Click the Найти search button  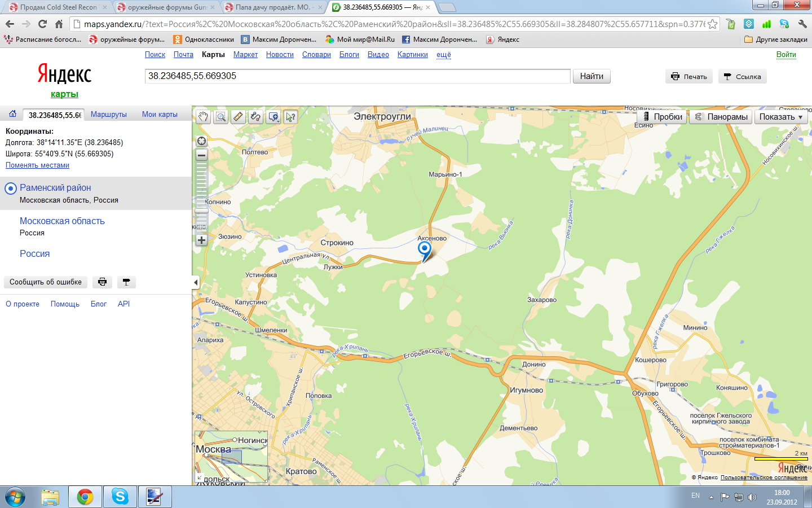pos(592,76)
